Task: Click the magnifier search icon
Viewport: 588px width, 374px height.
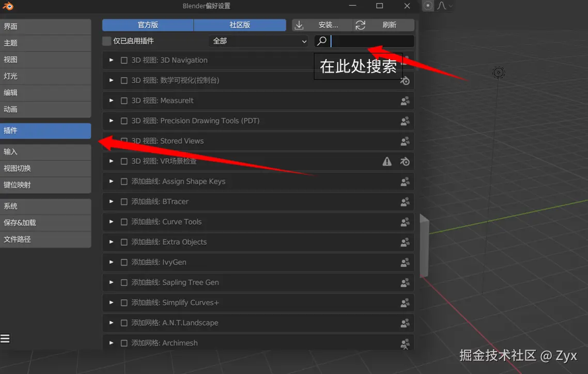Action: point(322,41)
